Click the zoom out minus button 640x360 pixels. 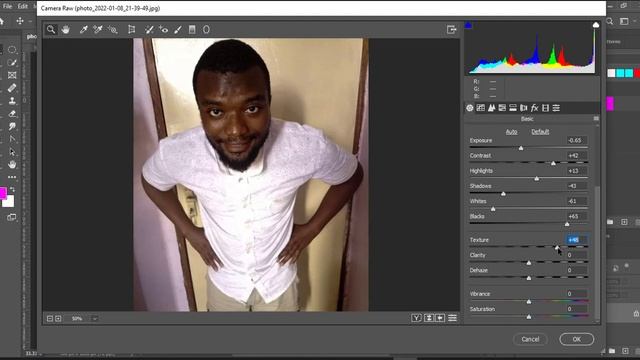pos(50,318)
